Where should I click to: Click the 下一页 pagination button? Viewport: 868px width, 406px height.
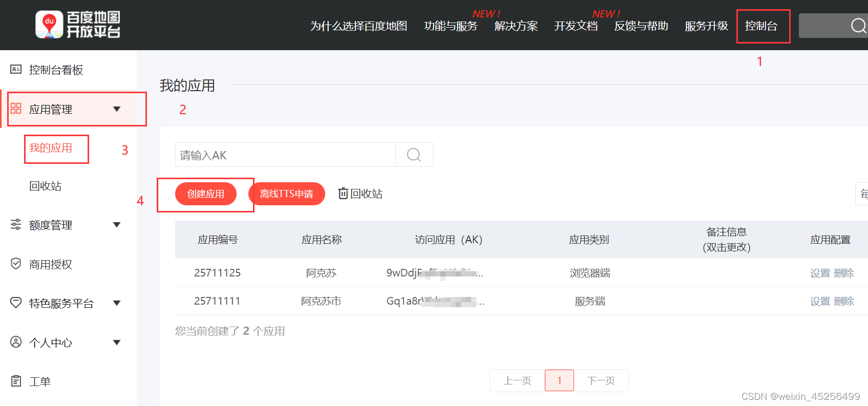[x=601, y=380]
